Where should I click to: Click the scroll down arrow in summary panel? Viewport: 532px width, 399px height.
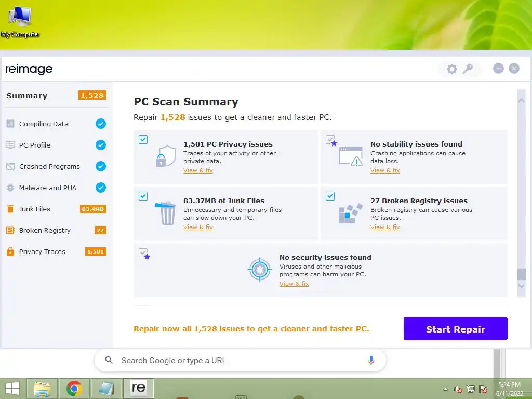click(521, 286)
